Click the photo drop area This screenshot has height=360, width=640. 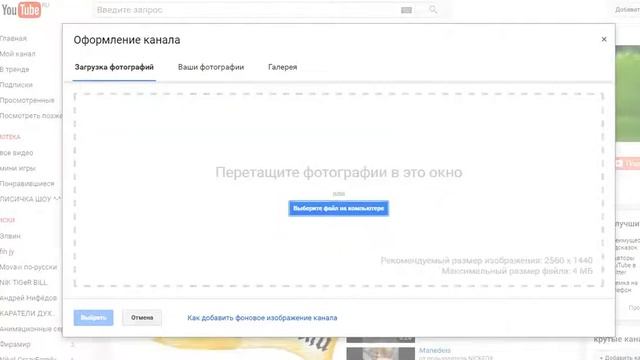pos(338,190)
